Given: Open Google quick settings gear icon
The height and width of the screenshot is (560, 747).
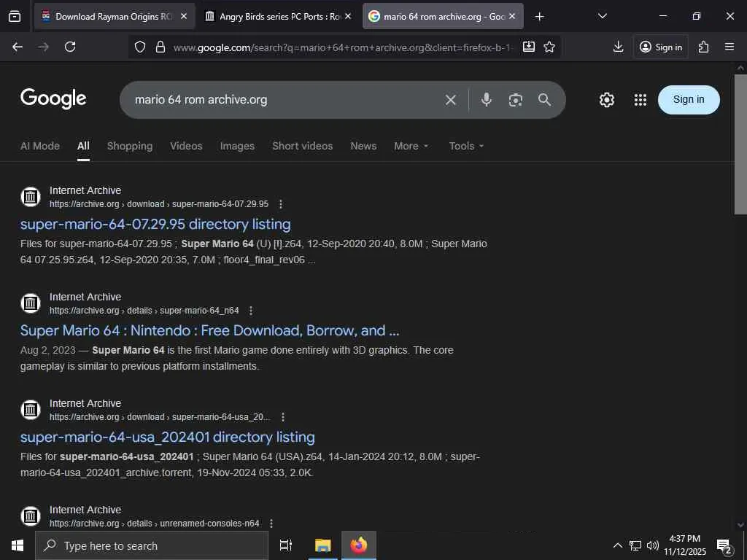Looking at the screenshot, I should [x=607, y=100].
